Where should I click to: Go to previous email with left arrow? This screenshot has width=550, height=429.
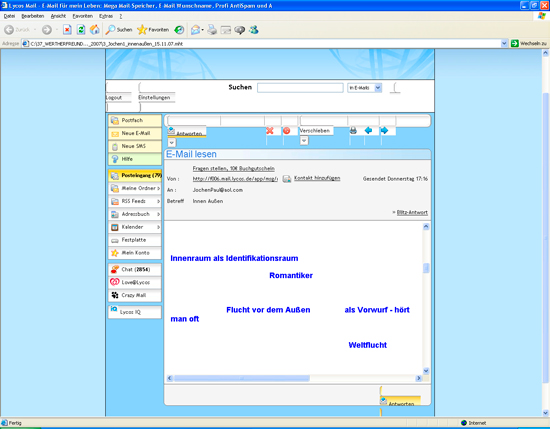tap(368, 130)
